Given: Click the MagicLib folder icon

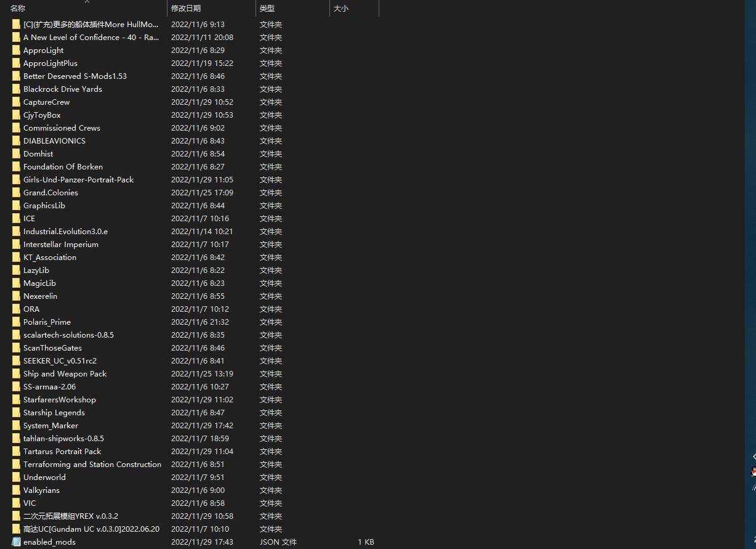Looking at the screenshot, I should (17, 283).
